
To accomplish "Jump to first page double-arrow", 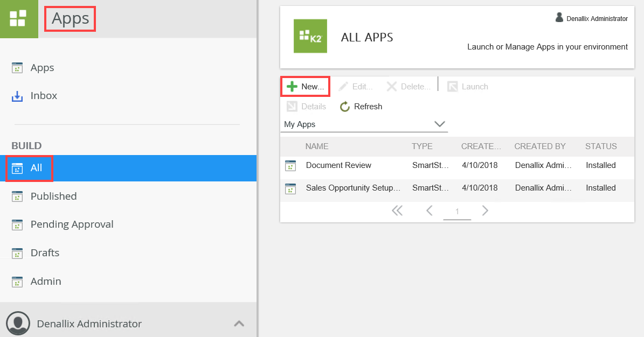I will tap(397, 210).
